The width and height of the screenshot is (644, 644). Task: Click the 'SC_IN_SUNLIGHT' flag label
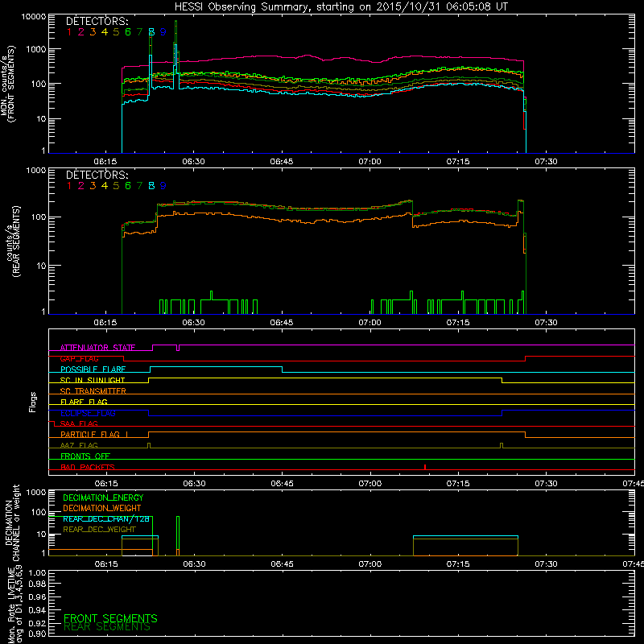tap(93, 380)
